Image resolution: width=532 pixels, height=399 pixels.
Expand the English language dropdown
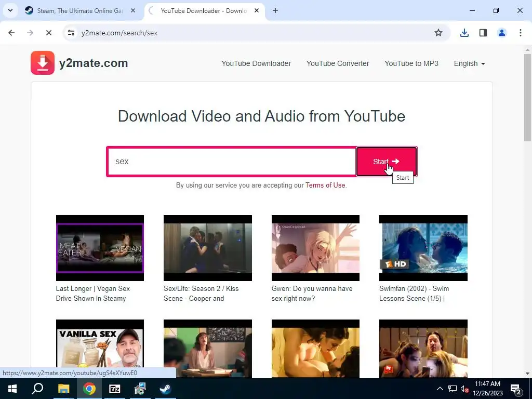[x=470, y=63]
